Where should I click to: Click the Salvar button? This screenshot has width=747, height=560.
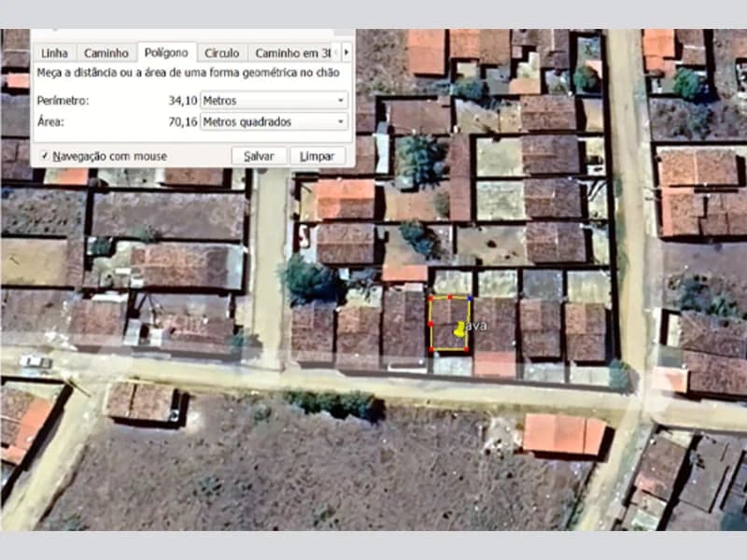[259, 156]
